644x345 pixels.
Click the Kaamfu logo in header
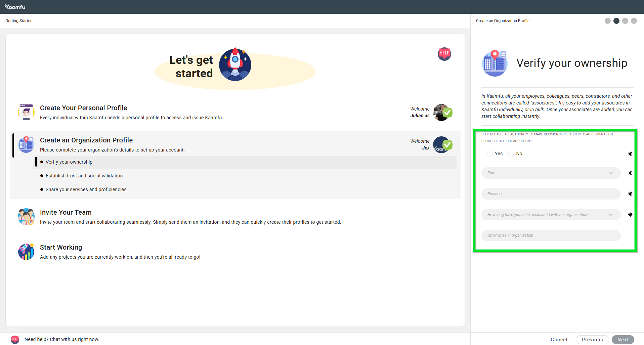(15, 7)
